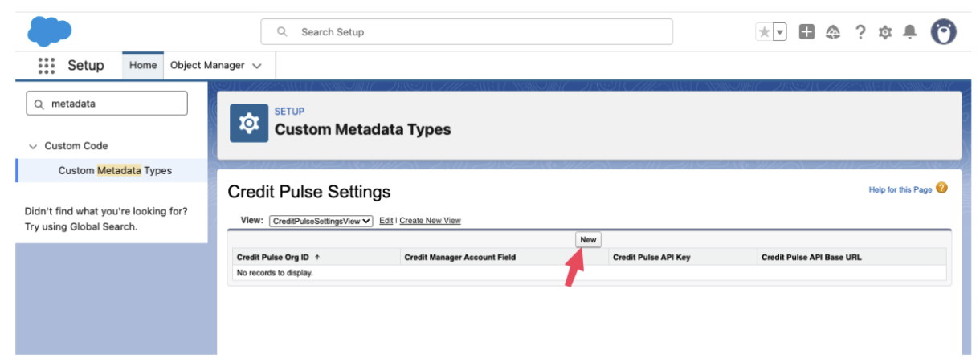Open the CreditPulseSettingsView view dropdown
This screenshot has height=362, width=980.
[x=321, y=221]
